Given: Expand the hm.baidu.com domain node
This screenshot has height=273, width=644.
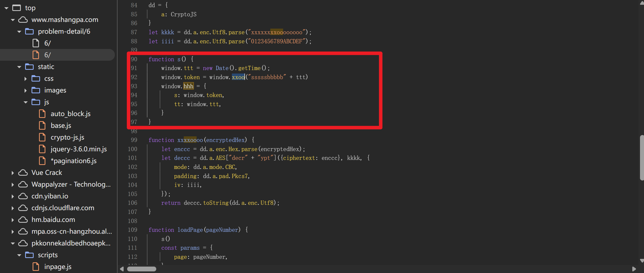Looking at the screenshot, I should (13, 220).
